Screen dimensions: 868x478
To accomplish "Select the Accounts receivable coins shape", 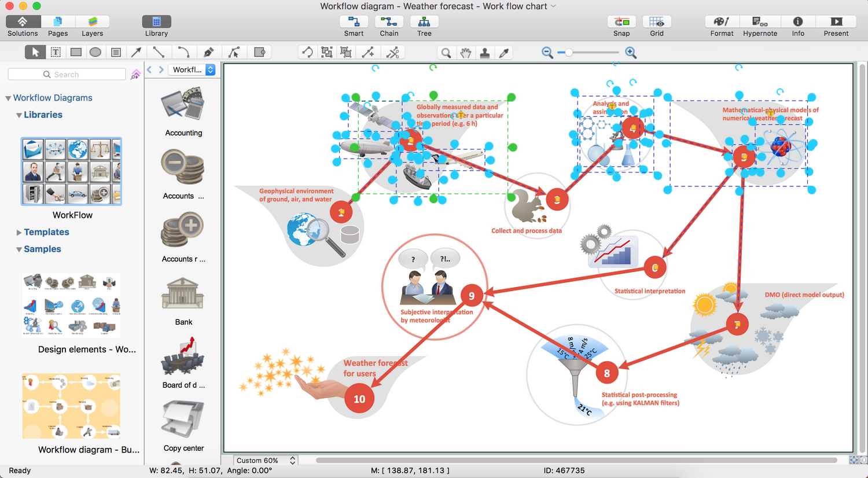I will click(183, 230).
